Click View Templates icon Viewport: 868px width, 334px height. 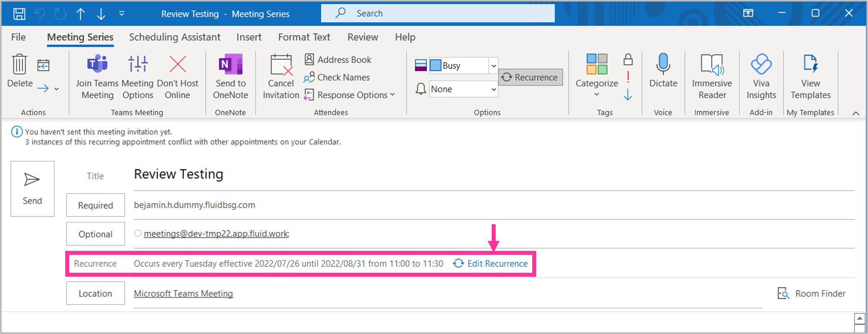[x=810, y=64]
